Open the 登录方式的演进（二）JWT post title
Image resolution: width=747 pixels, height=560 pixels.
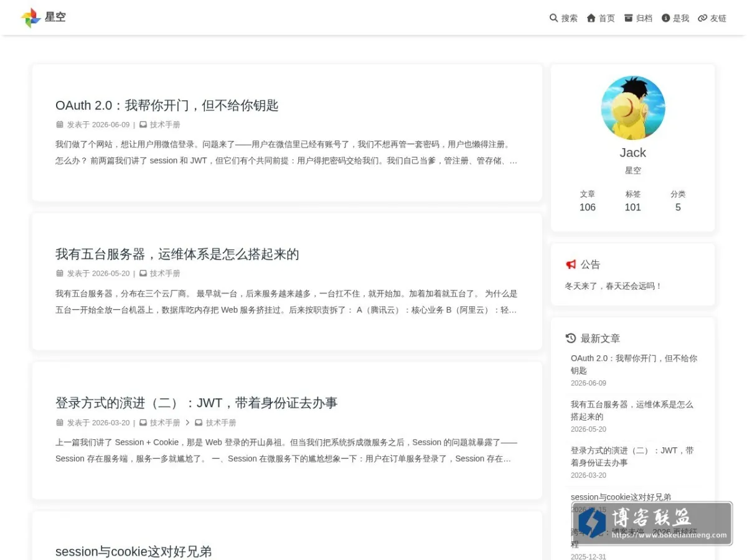197,403
